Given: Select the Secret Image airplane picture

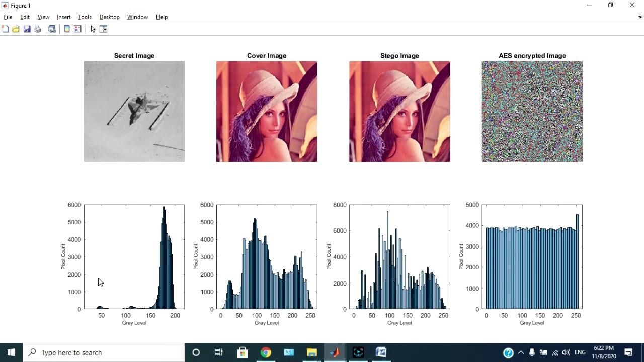Looking at the screenshot, I should click(x=134, y=112).
